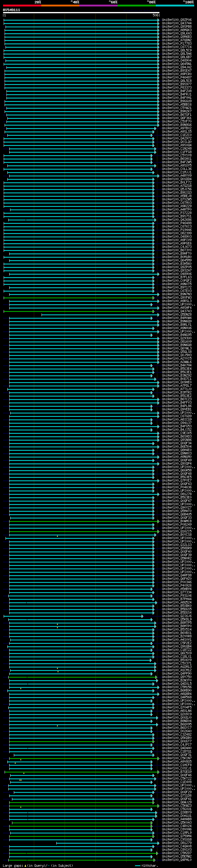Select hit label UniRef100_B4M0W4
Screen dimensions: 197x868
coord(177,318)
